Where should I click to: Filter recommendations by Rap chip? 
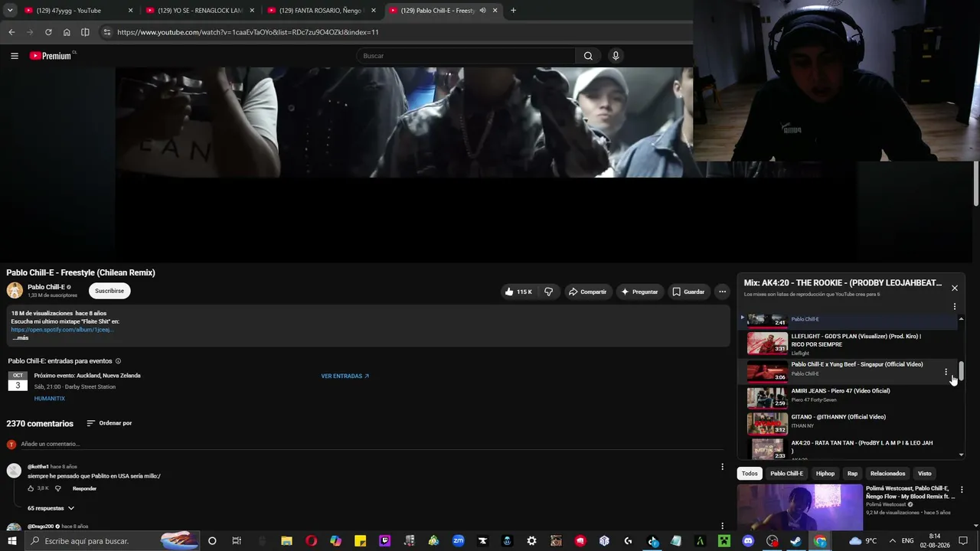tap(852, 474)
